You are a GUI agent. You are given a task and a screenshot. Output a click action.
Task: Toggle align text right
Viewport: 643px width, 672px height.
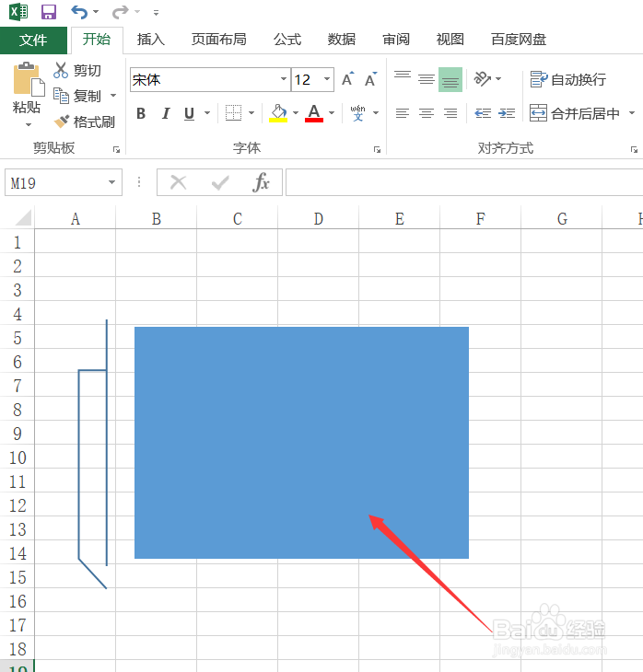pos(450,113)
